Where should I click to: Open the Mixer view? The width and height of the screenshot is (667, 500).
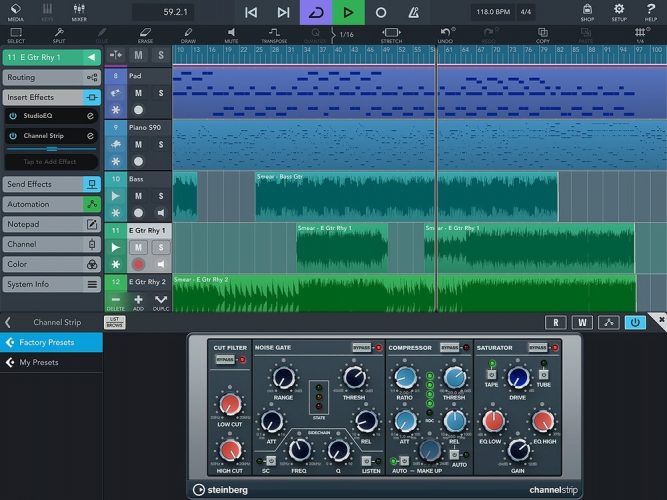click(x=79, y=12)
